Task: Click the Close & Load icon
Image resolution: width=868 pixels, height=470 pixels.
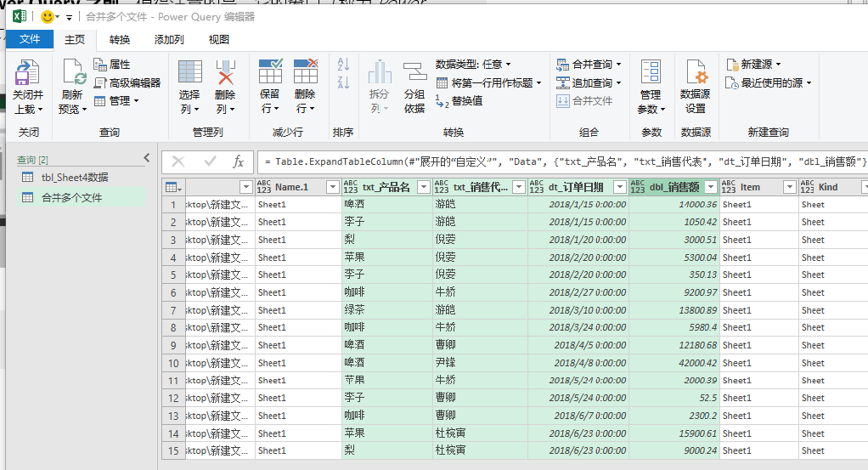Action: coord(27,74)
